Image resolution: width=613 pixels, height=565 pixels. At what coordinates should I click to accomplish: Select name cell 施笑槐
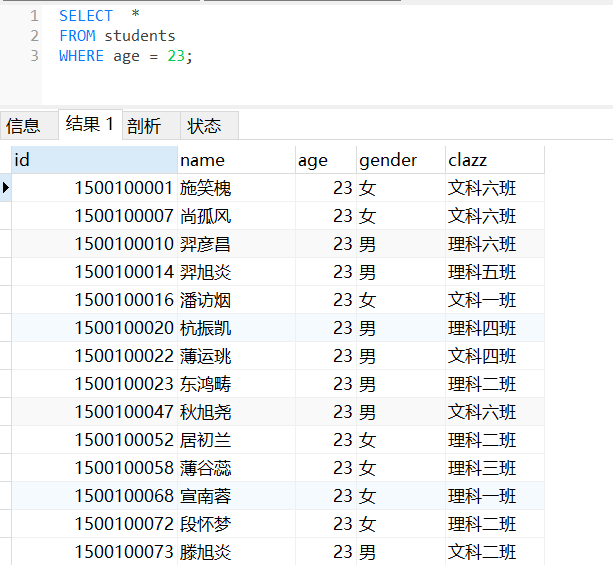(x=237, y=188)
